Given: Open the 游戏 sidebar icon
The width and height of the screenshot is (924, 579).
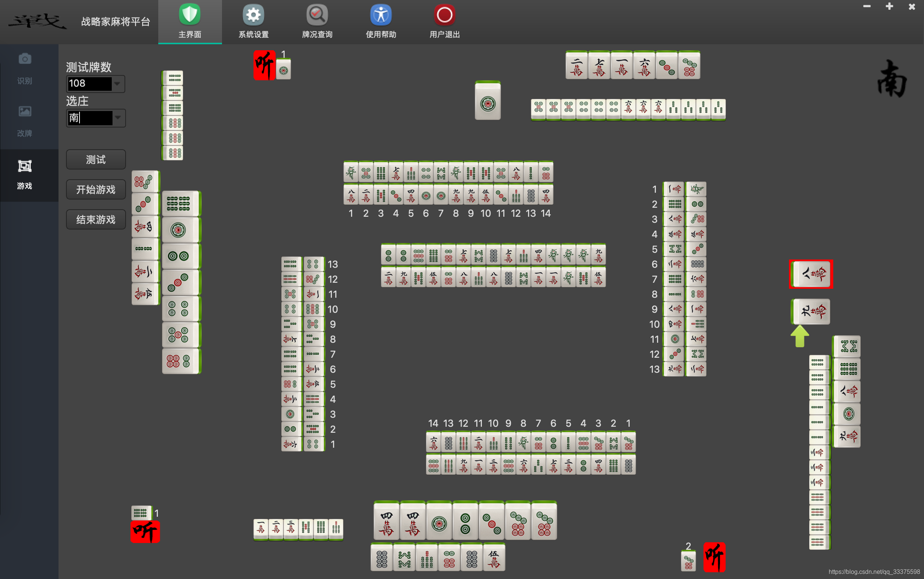Looking at the screenshot, I should pyautogui.click(x=24, y=166).
